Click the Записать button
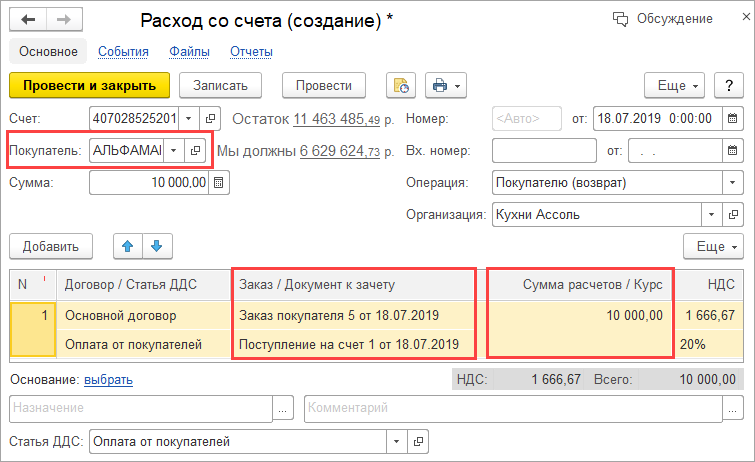755x462 pixels. pyautogui.click(x=221, y=86)
